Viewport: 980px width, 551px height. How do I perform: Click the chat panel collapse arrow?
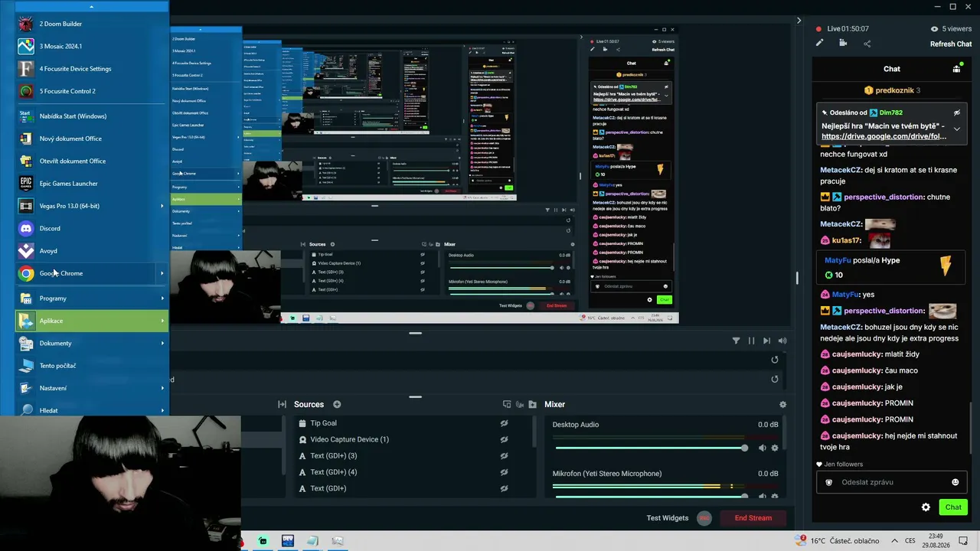pos(799,21)
